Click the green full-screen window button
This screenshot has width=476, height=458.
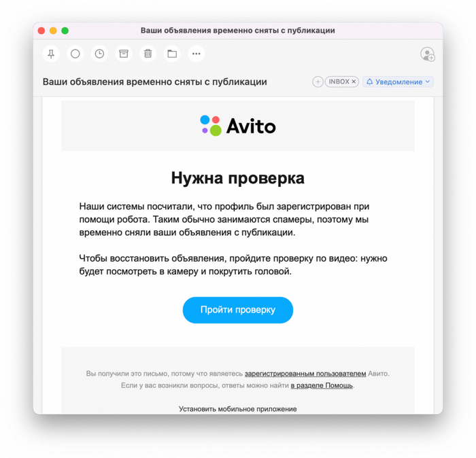65,31
